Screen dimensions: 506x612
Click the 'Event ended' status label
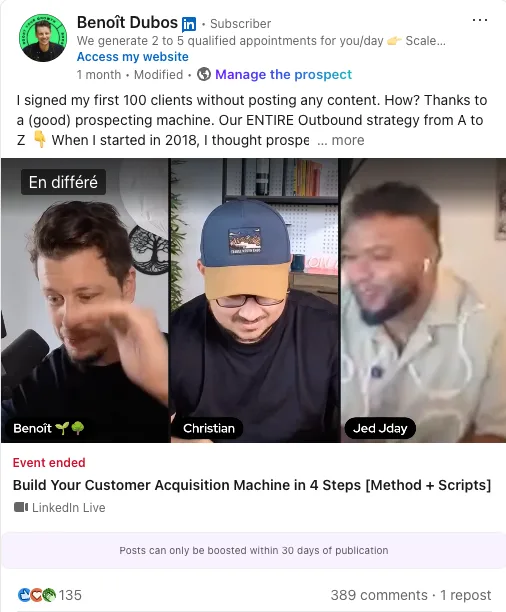49,463
